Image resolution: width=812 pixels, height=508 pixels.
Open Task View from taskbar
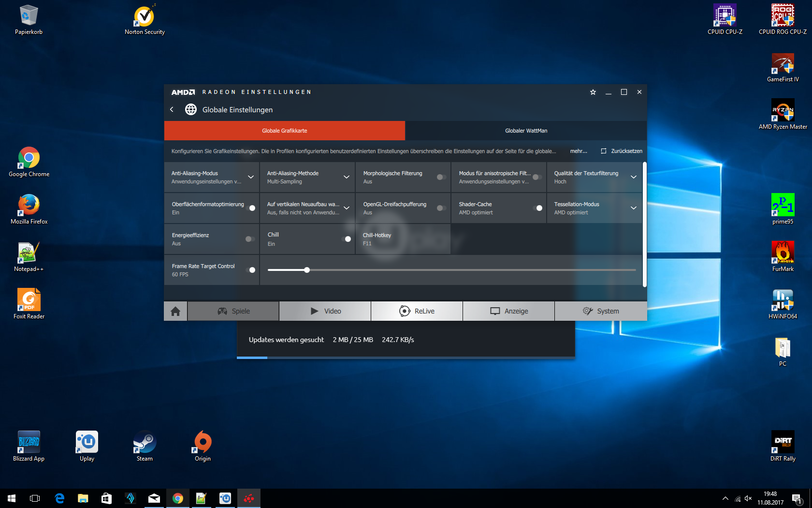(35, 498)
